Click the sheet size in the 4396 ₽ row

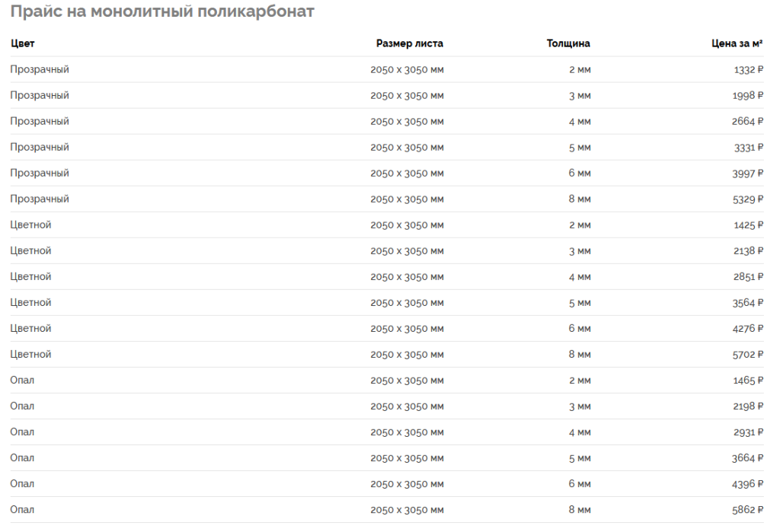407,484
